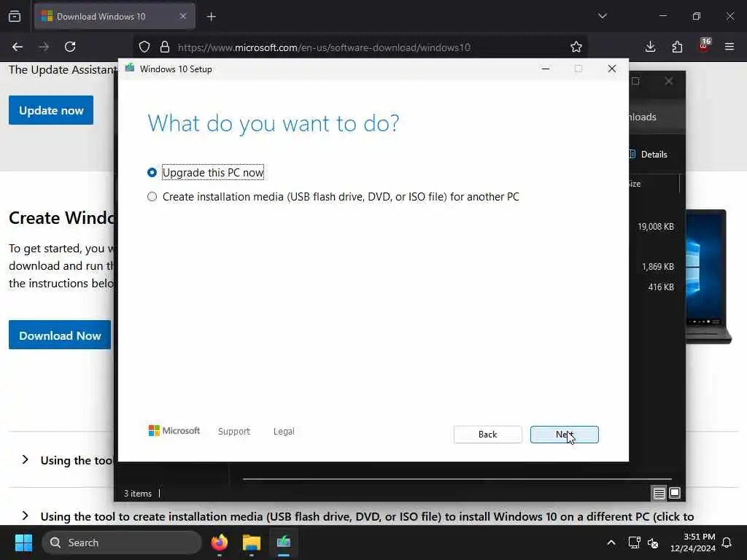Viewport: 747px width, 560px height.
Task: Open the Legal link in Setup
Action: pyautogui.click(x=284, y=432)
